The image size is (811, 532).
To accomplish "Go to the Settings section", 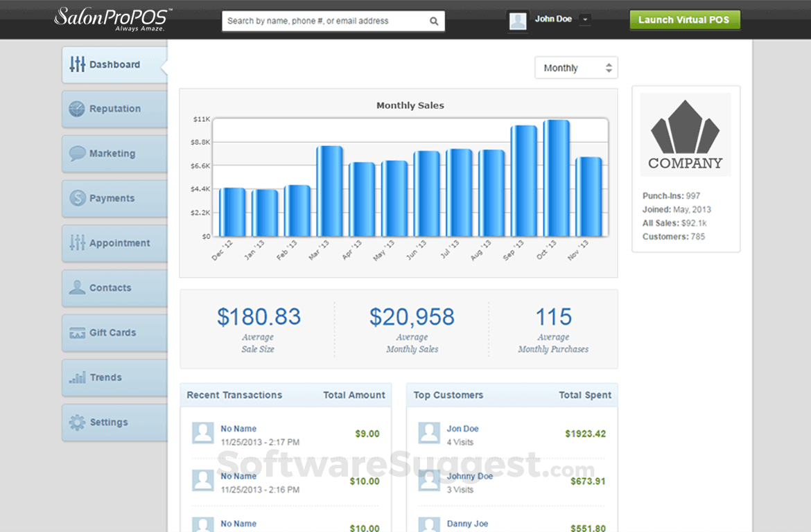I will [111, 422].
